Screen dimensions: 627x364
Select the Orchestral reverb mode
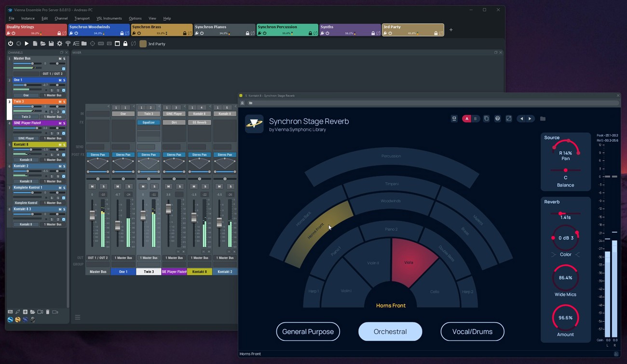pyautogui.click(x=390, y=332)
